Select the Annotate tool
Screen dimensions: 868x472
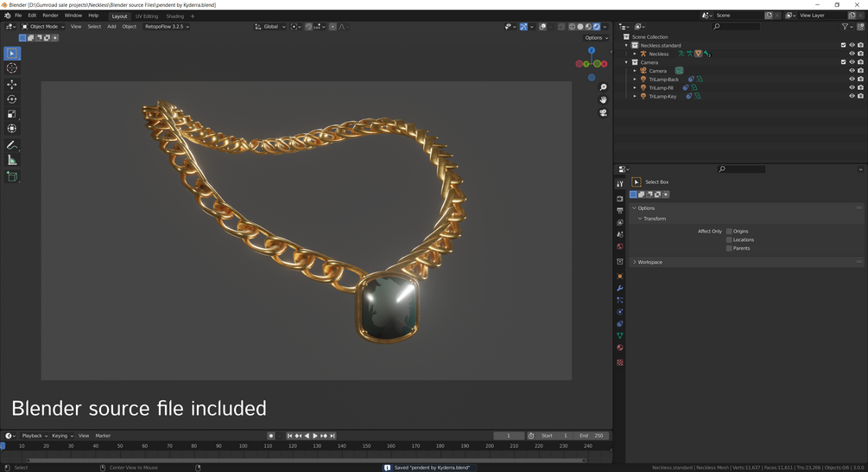11,145
